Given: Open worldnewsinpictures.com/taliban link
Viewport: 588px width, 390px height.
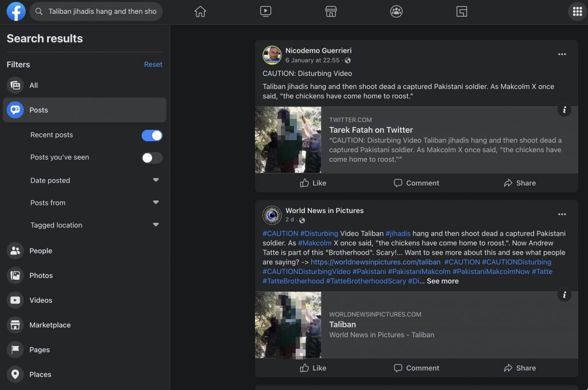Looking at the screenshot, I should [x=376, y=262].
